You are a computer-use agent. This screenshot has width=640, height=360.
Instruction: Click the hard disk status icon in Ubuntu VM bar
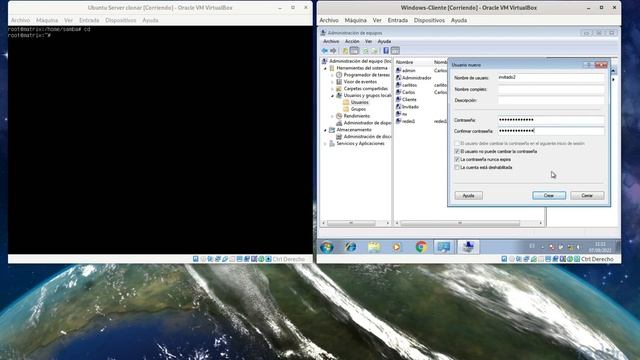pyautogui.click(x=196, y=259)
